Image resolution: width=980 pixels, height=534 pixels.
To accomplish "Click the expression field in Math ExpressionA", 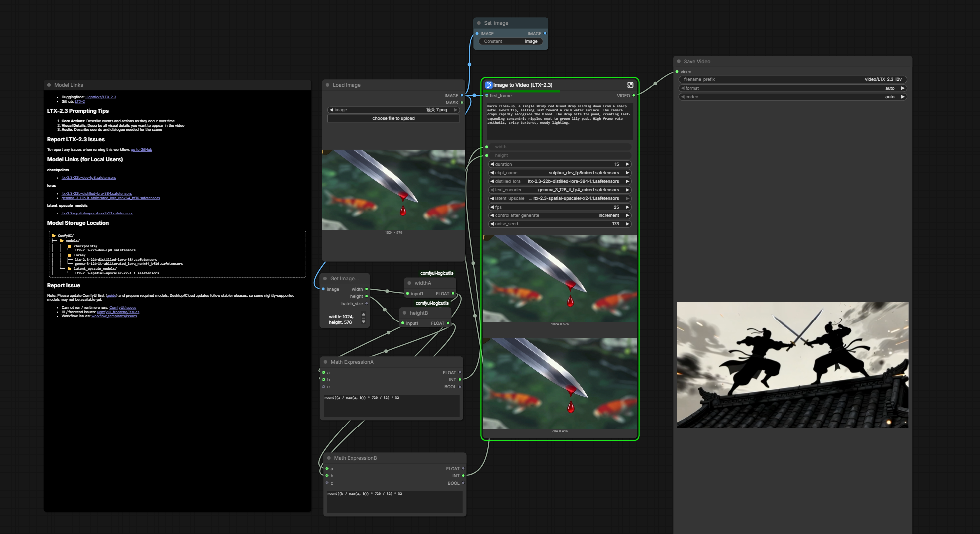I will pos(392,405).
